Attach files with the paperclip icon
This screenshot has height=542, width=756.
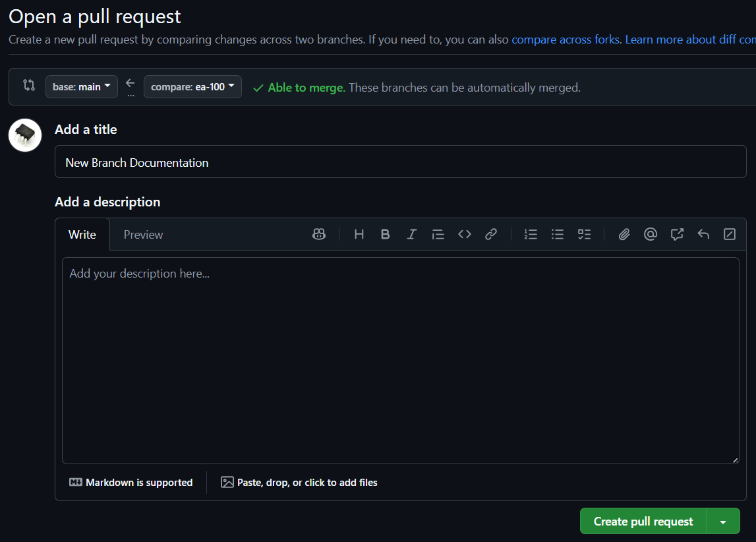pyautogui.click(x=624, y=234)
